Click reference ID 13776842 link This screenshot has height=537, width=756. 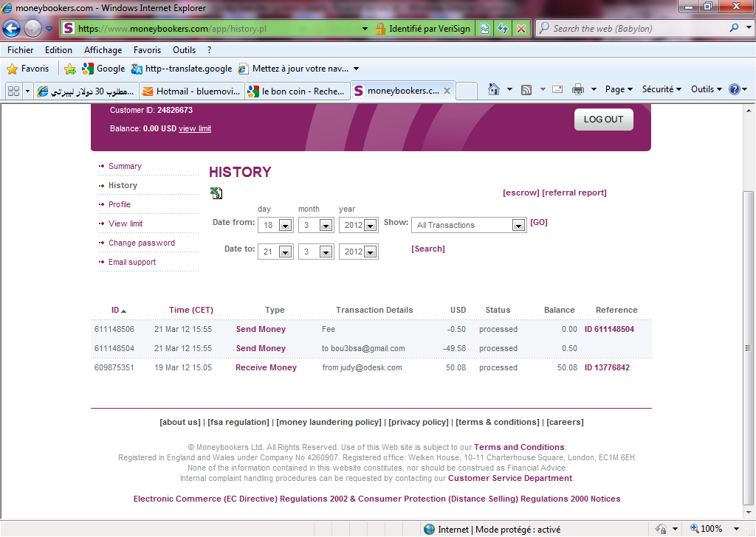tap(607, 367)
